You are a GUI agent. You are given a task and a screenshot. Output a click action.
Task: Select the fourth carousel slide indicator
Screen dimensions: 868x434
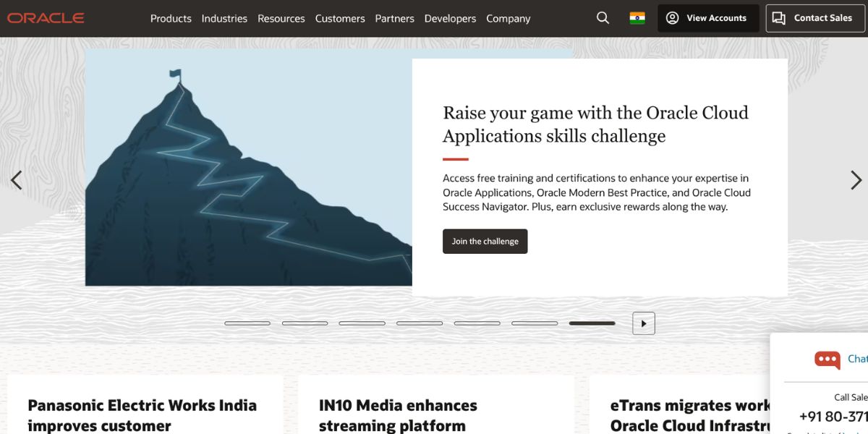[420, 323]
